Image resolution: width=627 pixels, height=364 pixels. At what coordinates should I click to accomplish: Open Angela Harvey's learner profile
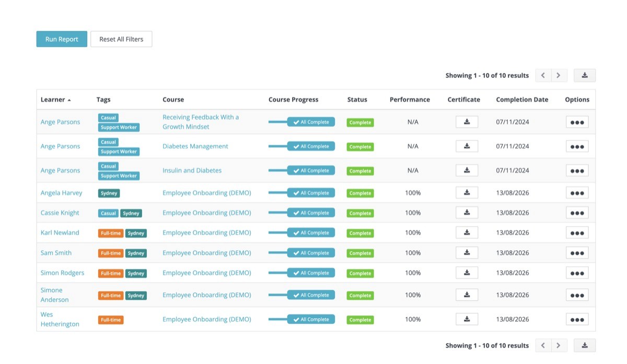[61, 193]
